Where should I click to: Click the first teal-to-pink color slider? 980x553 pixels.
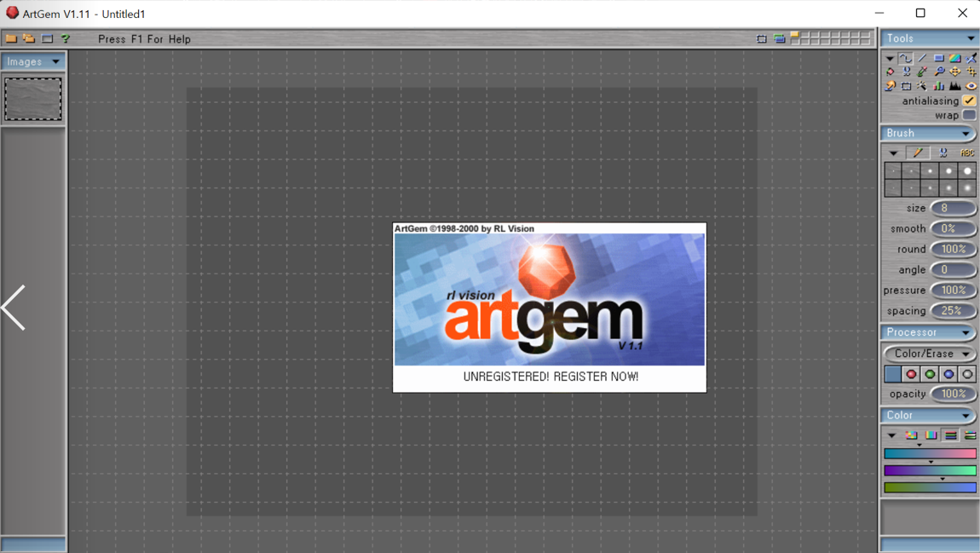click(930, 453)
